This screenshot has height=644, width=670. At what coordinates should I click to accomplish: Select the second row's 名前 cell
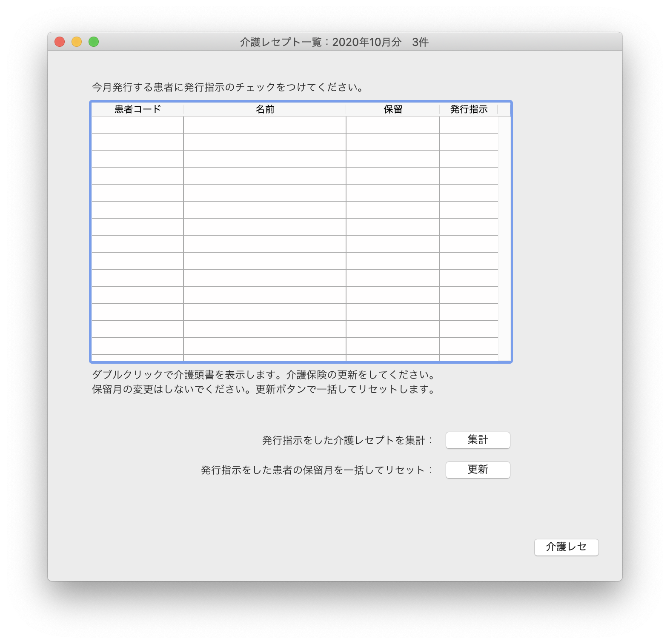click(x=264, y=142)
